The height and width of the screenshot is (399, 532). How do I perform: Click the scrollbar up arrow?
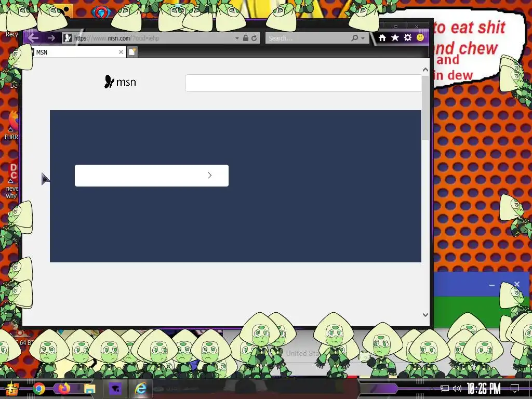coord(425,70)
